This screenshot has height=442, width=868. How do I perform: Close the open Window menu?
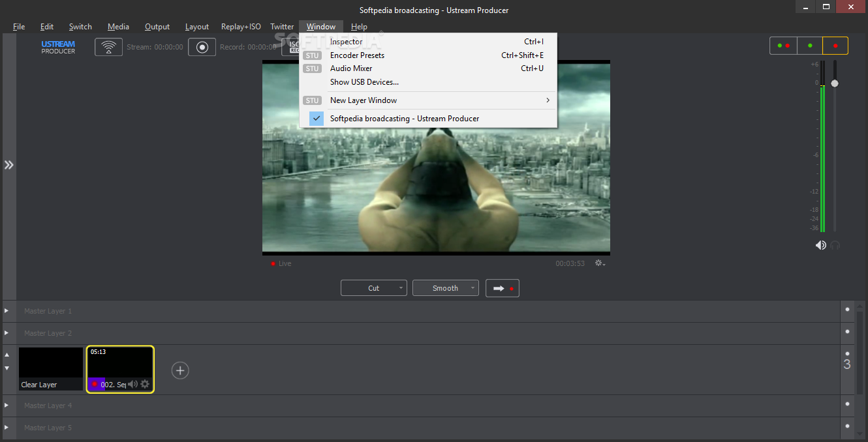(321, 27)
